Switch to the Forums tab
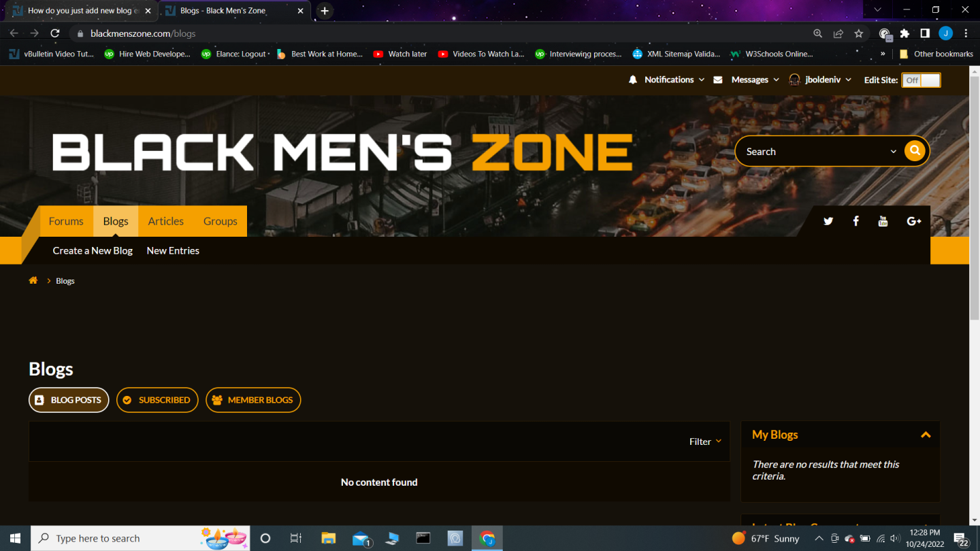The width and height of the screenshot is (980, 551). coord(66,221)
